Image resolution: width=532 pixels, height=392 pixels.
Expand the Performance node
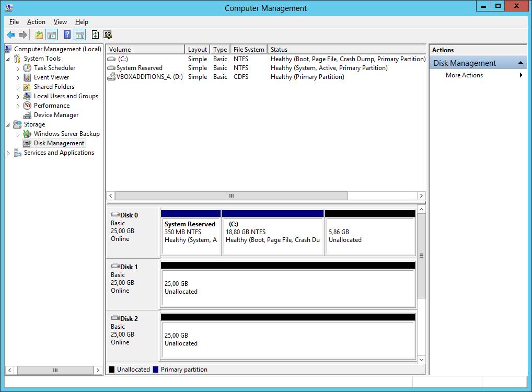click(18, 106)
